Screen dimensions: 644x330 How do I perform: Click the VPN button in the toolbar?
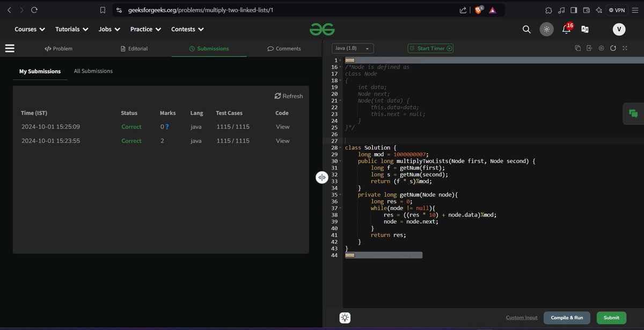tap(617, 10)
